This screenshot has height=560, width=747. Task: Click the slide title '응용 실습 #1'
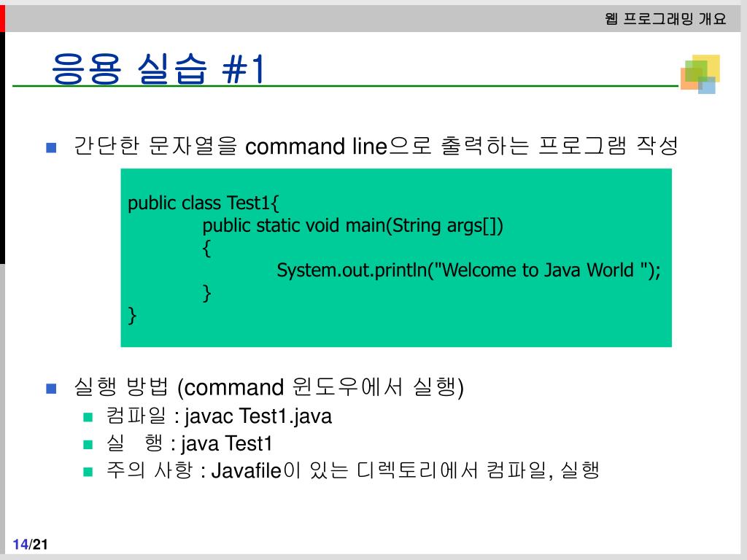pos(158,69)
